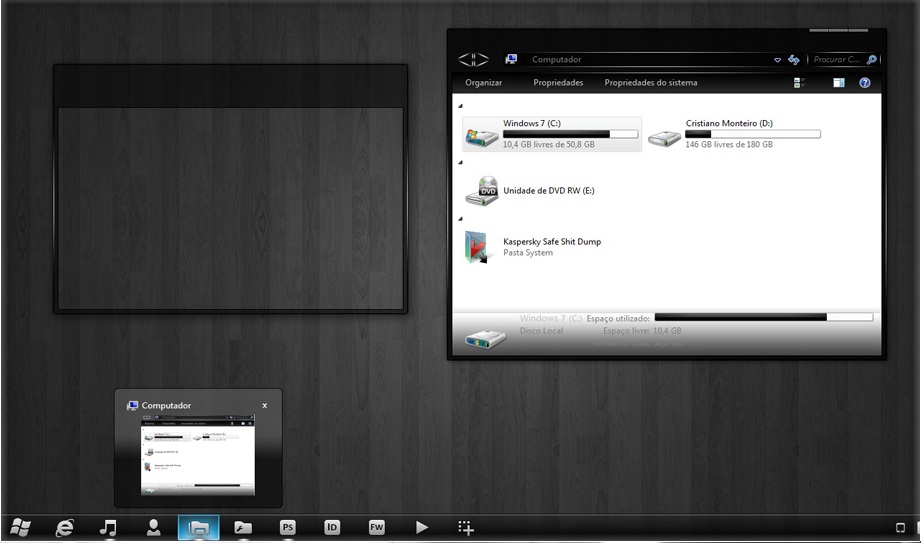Open the Organizar menu
Viewport: 921px width, 543px height.
tap(483, 83)
